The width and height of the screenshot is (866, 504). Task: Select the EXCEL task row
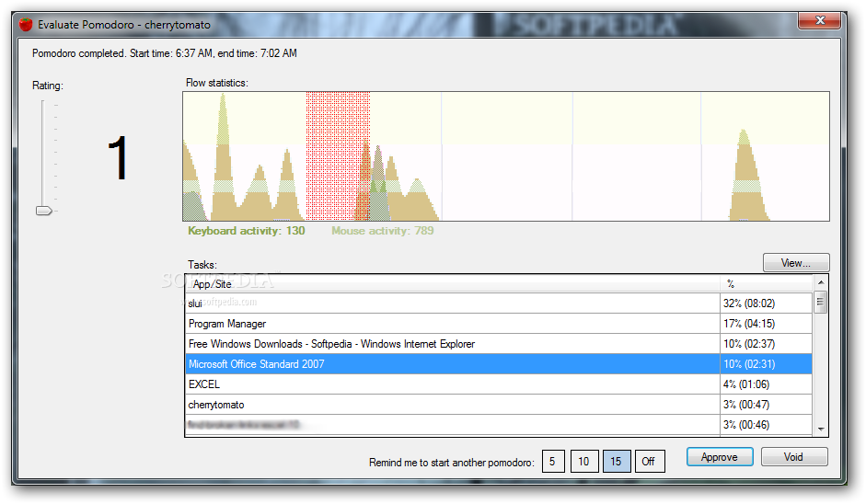[x=499, y=384]
